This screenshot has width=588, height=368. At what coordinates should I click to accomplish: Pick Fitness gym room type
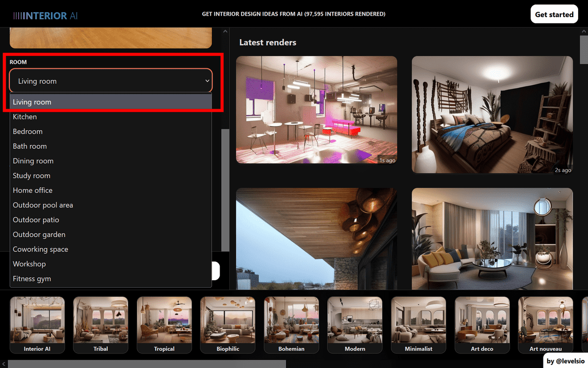click(32, 279)
